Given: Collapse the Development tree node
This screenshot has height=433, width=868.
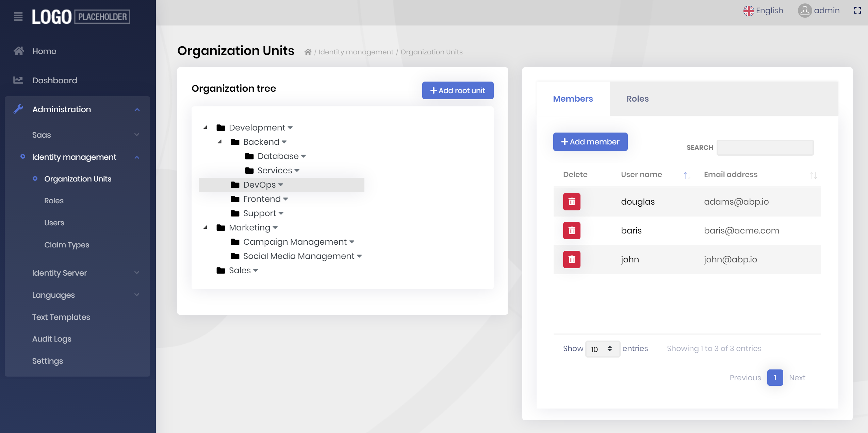Looking at the screenshot, I should pyautogui.click(x=206, y=127).
